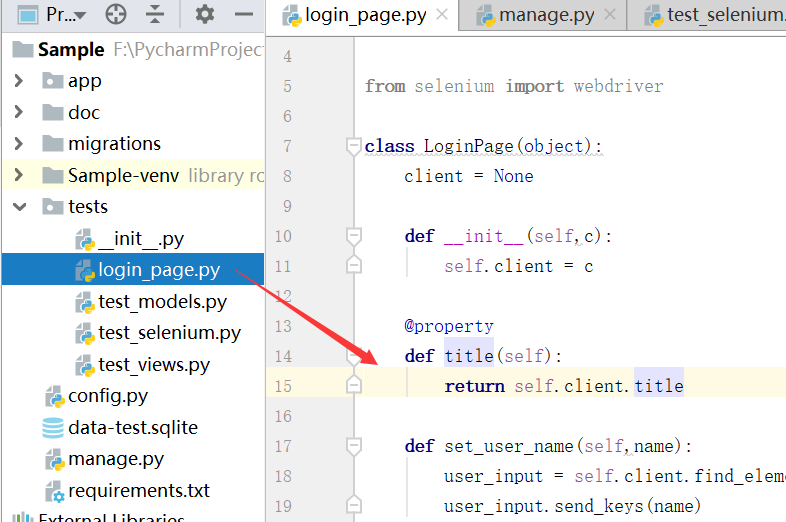Open config.py file
The height and width of the screenshot is (522, 786).
(x=108, y=396)
